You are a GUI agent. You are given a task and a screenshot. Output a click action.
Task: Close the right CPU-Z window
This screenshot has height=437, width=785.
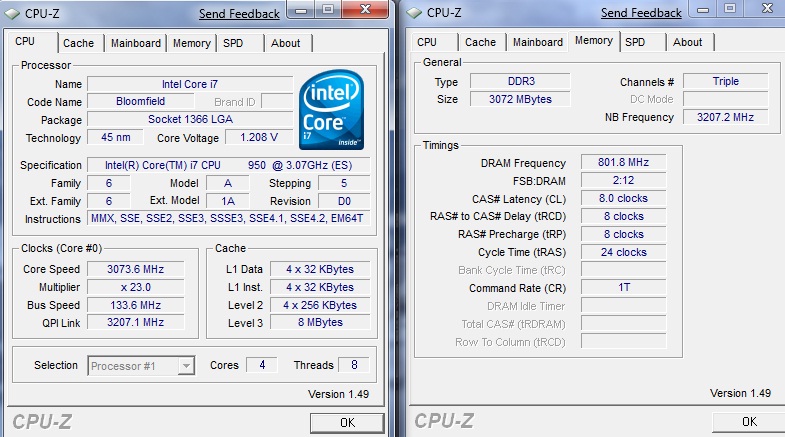click(x=766, y=9)
